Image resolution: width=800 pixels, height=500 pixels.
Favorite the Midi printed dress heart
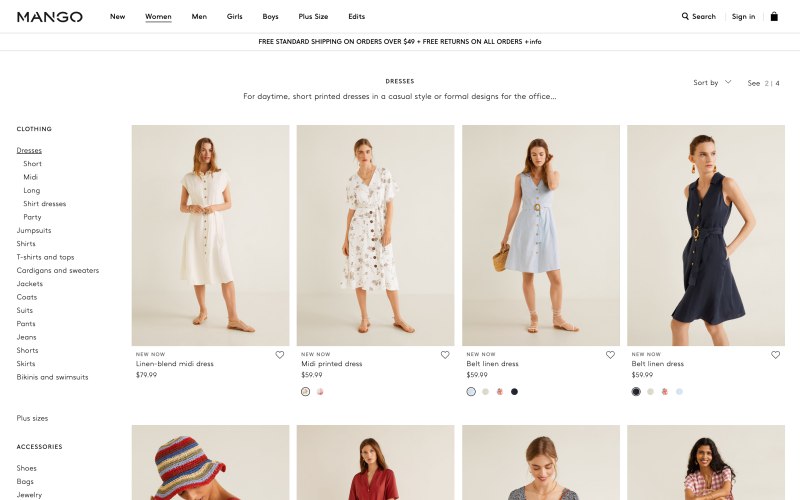(x=445, y=355)
